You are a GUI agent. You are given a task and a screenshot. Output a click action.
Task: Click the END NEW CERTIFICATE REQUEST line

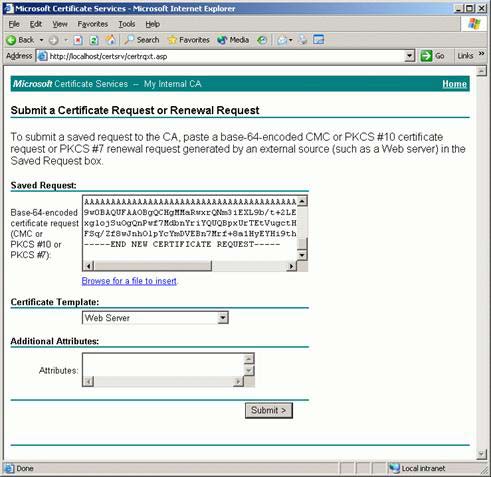(182, 244)
